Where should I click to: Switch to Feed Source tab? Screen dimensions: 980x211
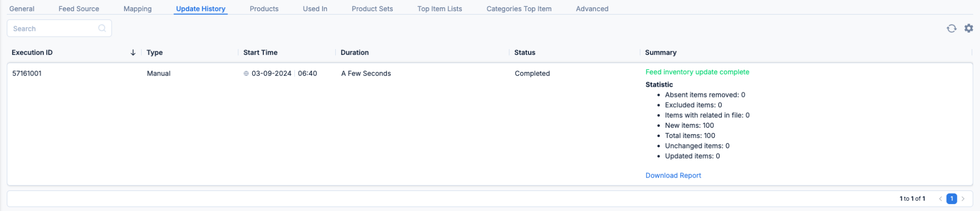tap(78, 9)
